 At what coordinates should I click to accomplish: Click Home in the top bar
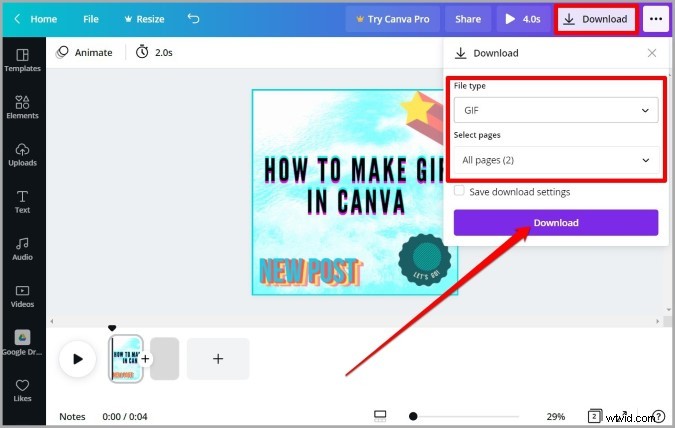pos(43,19)
